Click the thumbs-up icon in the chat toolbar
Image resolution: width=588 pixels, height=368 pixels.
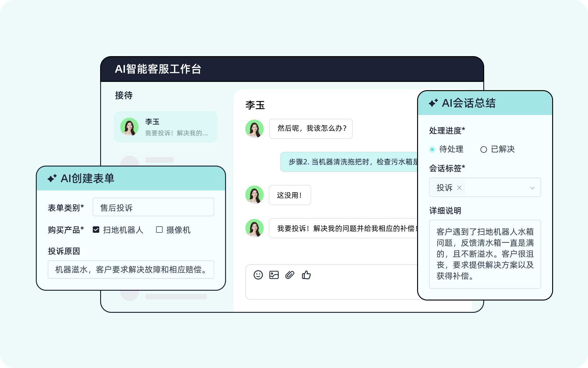pyautogui.click(x=307, y=275)
